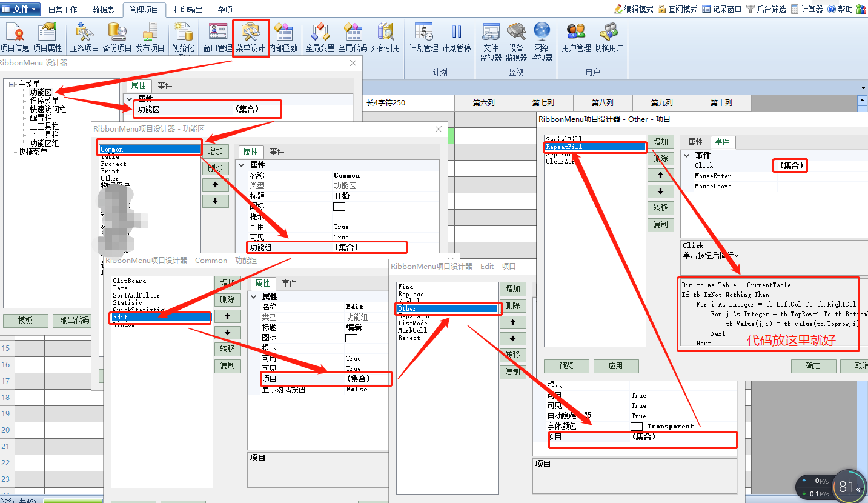The width and height of the screenshot is (868, 503).
Task: Click 确定 in Other 项目 designer
Action: tap(813, 366)
